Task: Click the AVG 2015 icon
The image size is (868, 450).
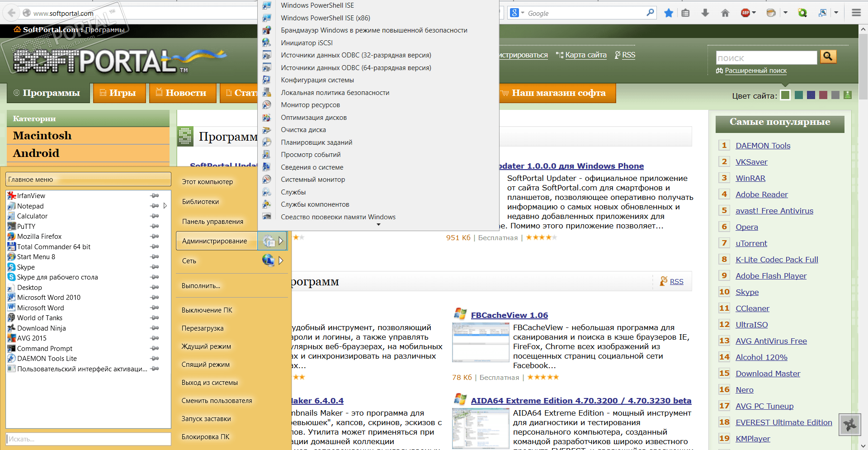Action: (12, 338)
